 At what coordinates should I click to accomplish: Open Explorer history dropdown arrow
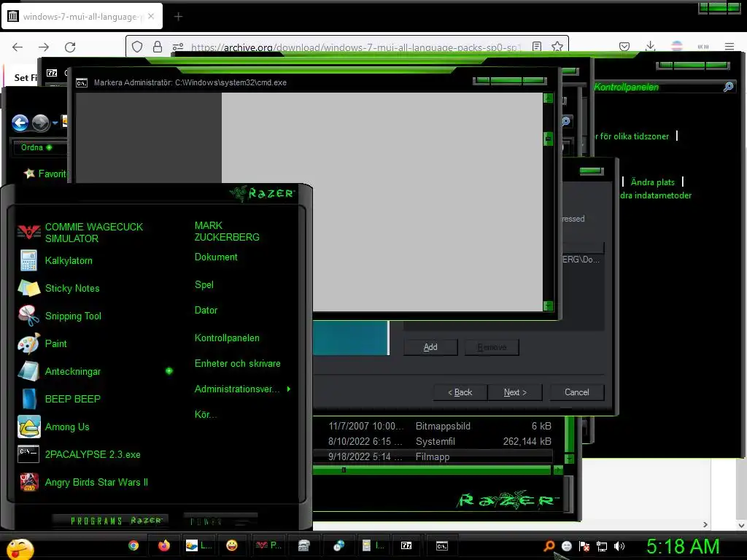[55, 122]
